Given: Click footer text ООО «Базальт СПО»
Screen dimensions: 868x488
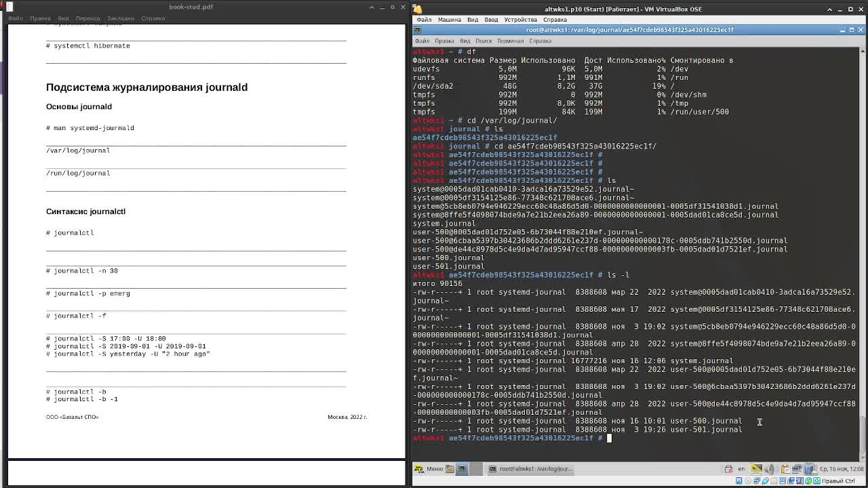Looking at the screenshot, I should pyautogui.click(x=72, y=417).
